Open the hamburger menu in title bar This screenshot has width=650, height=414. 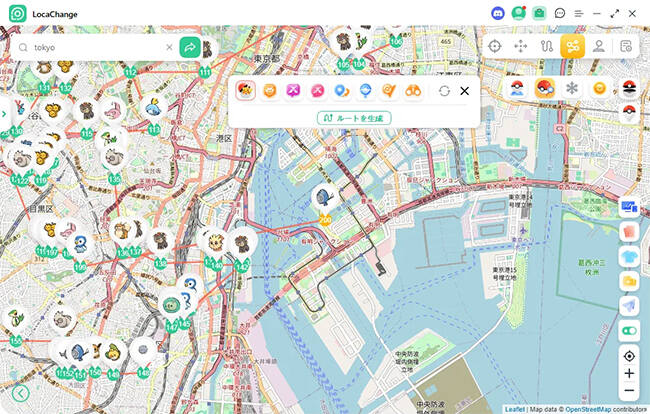click(x=579, y=14)
